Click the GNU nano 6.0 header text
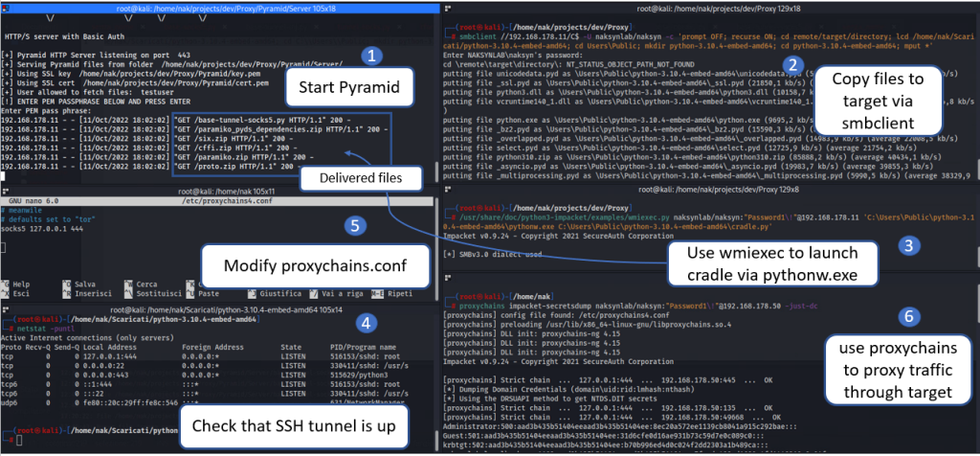Screen dimensions: 980x456 pyautogui.click(x=33, y=201)
